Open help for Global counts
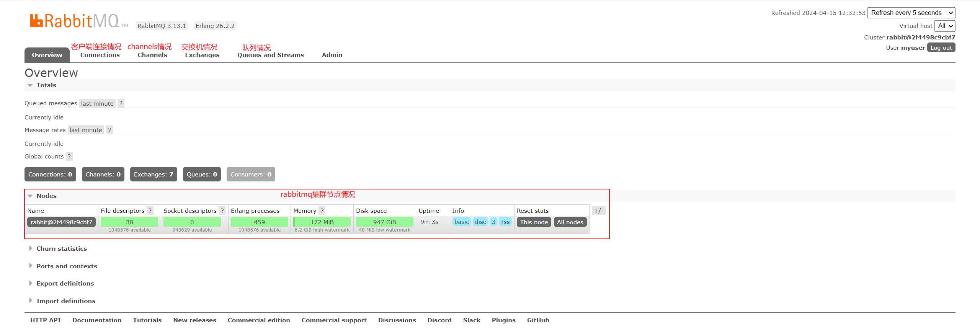Image resolution: width=980 pixels, height=333 pixels. 69,157
